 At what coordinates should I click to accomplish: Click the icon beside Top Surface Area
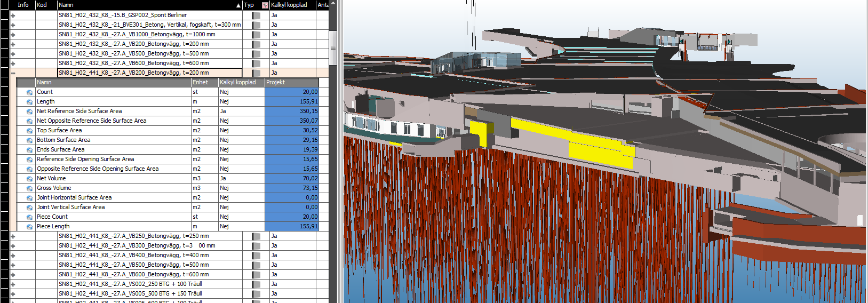click(x=29, y=131)
